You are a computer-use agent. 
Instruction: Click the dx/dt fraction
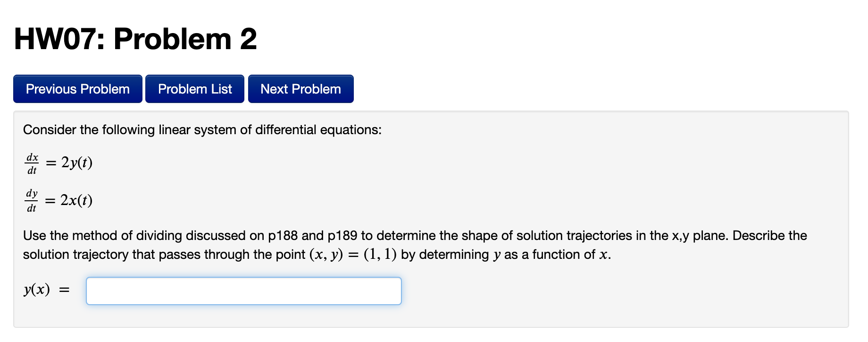[32, 163]
